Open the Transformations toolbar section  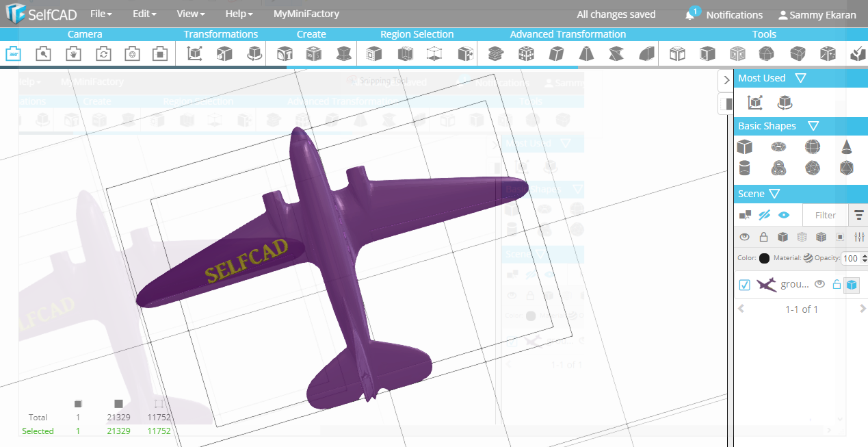pos(221,34)
